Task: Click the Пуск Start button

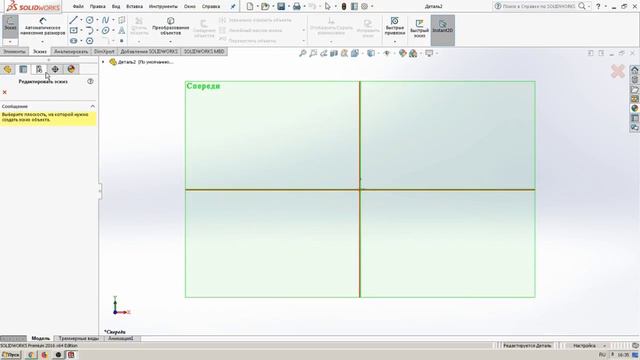Action: [x=11, y=355]
